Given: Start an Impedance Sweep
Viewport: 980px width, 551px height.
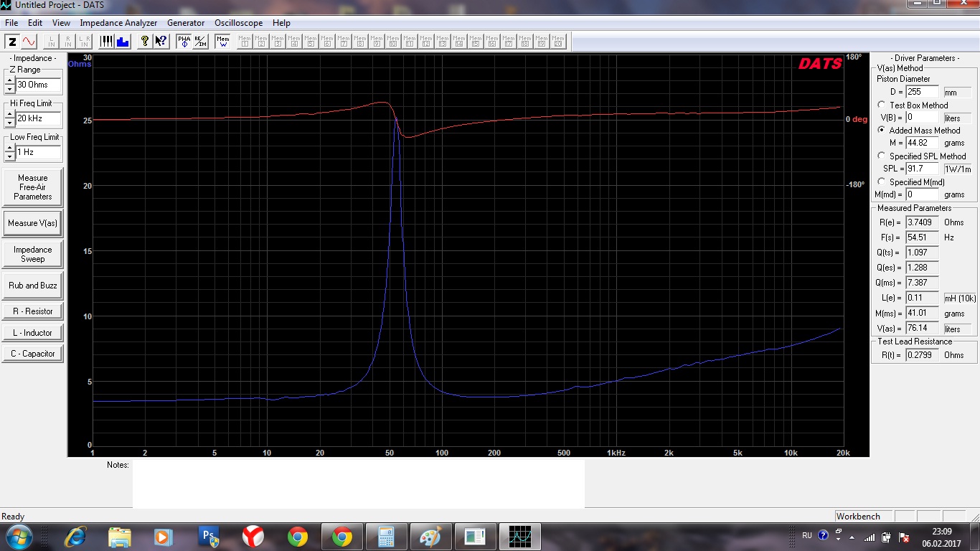Looking at the screenshot, I should coord(33,254).
